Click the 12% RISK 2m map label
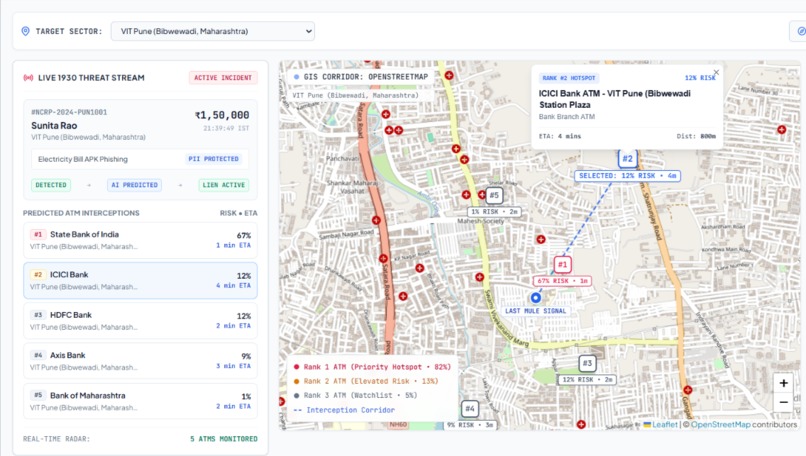This screenshot has width=806, height=456. pos(587,379)
